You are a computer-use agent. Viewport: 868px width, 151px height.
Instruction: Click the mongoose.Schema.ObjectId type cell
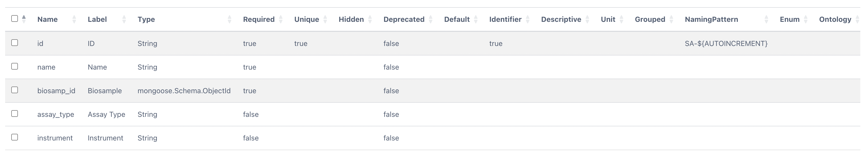coord(184,91)
